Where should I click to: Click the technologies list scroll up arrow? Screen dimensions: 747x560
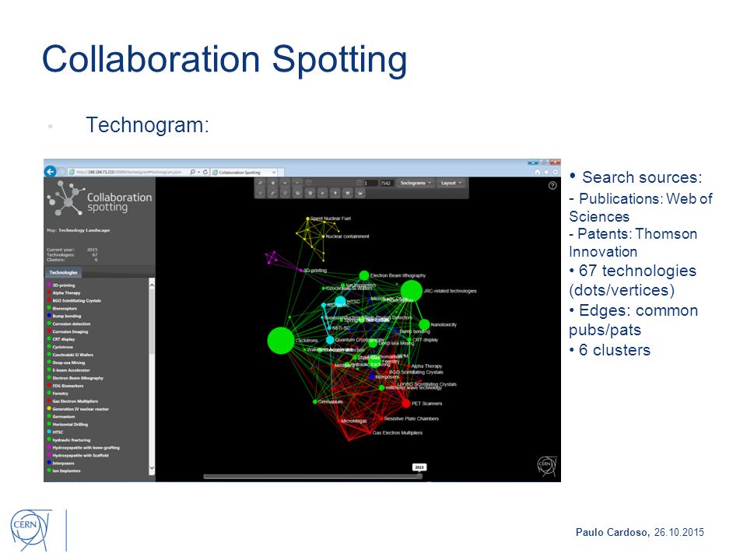(x=152, y=285)
